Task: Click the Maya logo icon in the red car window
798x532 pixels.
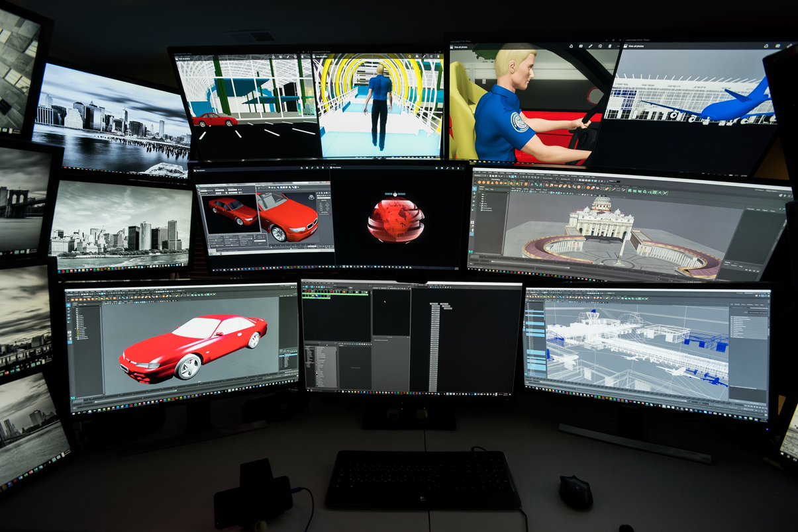Action: pos(73,398)
